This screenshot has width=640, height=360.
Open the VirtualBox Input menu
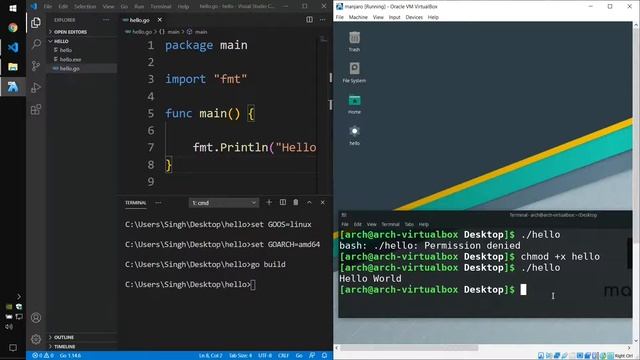[x=394, y=17]
